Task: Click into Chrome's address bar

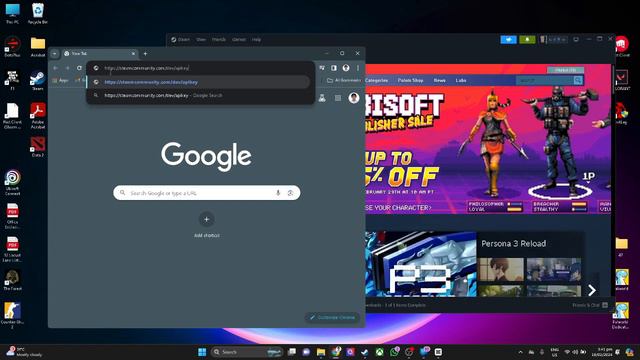Action: pyautogui.click(x=200, y=68)
